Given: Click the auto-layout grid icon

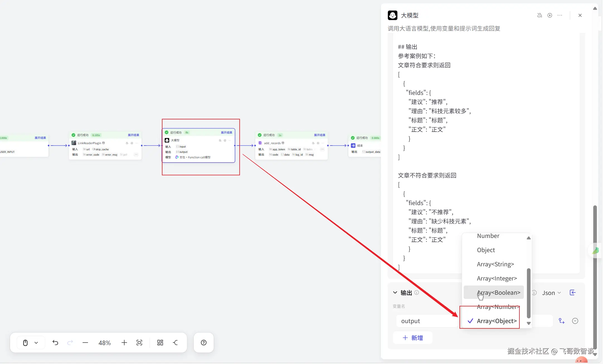Looking at the screenshot, I should pyautogui.click(x=160, y=343).
